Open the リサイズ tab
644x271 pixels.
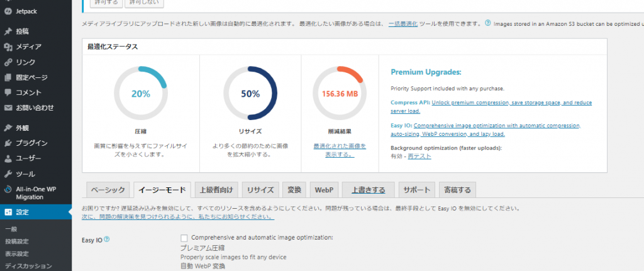(x=260, y=190)
